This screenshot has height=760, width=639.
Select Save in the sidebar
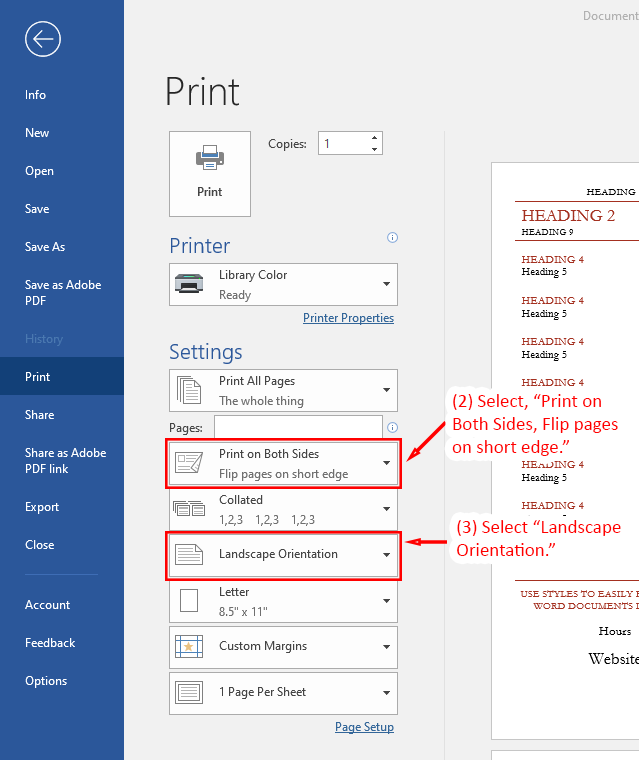coord(62,209)
